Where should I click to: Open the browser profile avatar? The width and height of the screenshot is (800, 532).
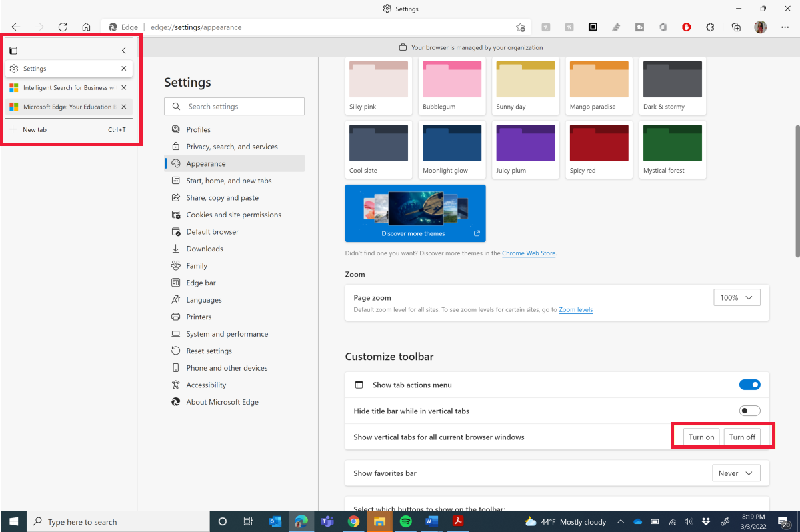point(760,27)
